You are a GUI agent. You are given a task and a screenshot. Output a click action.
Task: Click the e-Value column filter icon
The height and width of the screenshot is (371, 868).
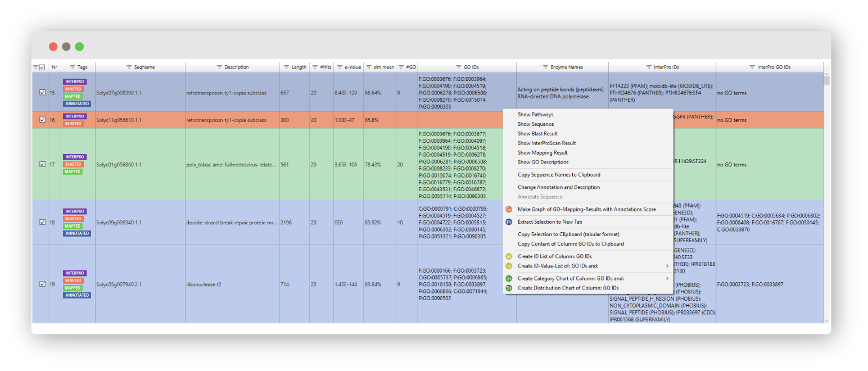tap(340, 67)
